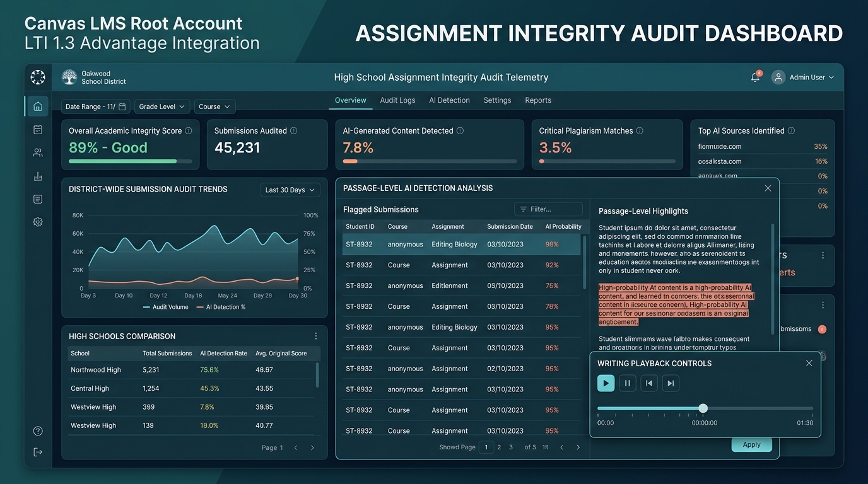
Task: Switch to the Audit Logs tab
Action: (397, 100)
